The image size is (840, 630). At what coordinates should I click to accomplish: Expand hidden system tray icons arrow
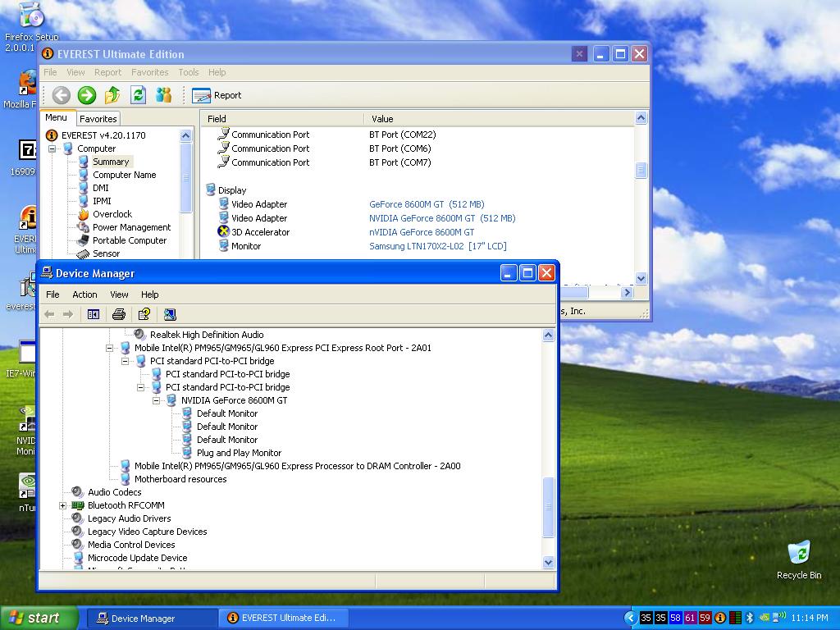(x=631, y=618)
